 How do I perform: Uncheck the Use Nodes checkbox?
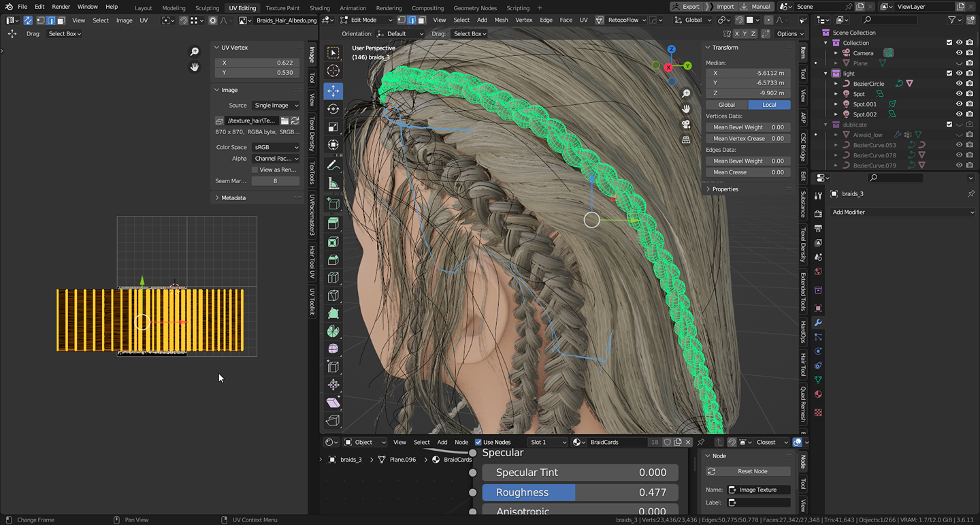tap(478, 442)
